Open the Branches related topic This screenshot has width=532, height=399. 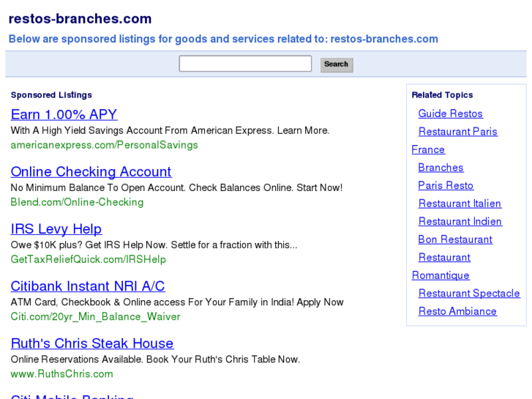441,168
